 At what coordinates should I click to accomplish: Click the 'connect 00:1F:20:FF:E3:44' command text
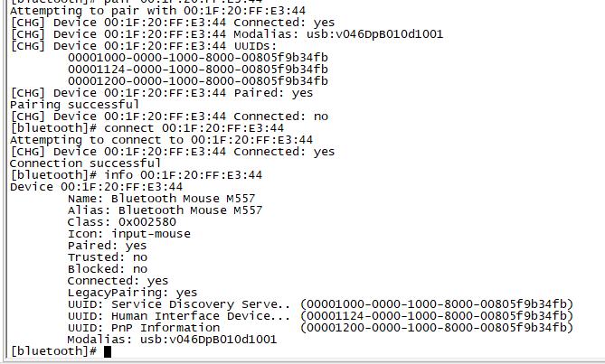(x=194, y=128)
